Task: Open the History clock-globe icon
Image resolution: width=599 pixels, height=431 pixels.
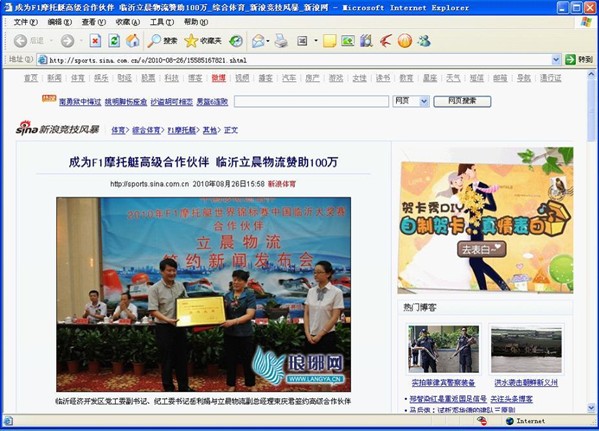Action: 236,41
